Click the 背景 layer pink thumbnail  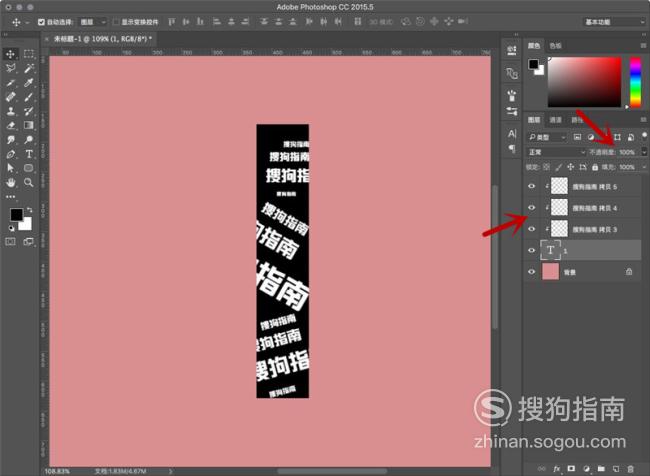[551, 272]
